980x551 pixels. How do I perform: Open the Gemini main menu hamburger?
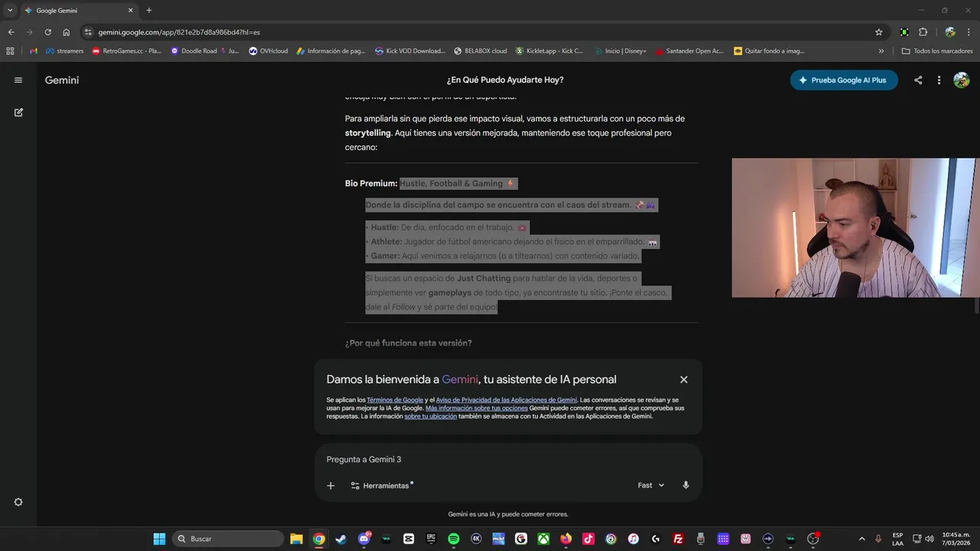[x=18, y=80]
